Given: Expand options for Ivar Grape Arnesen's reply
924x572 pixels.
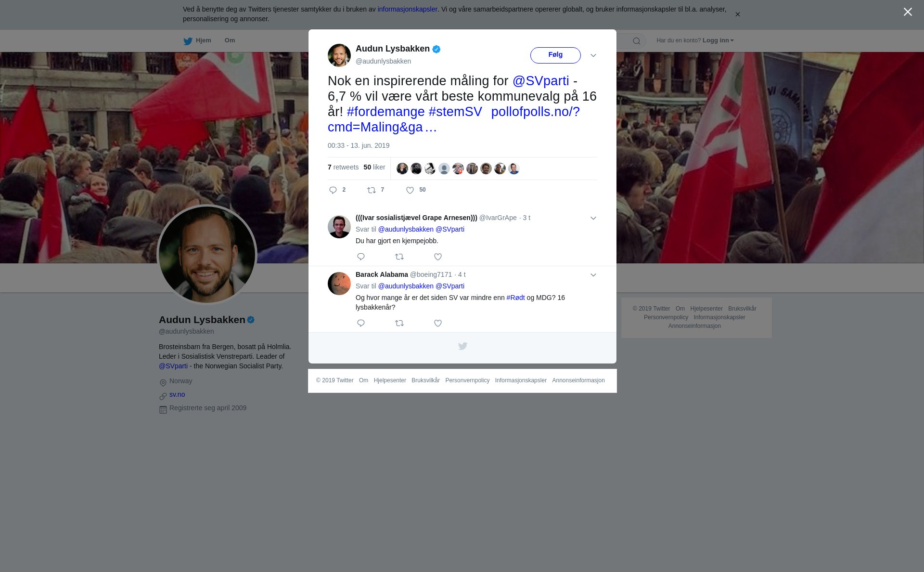Looking at the screenshot, I should (x=593, y=218).
